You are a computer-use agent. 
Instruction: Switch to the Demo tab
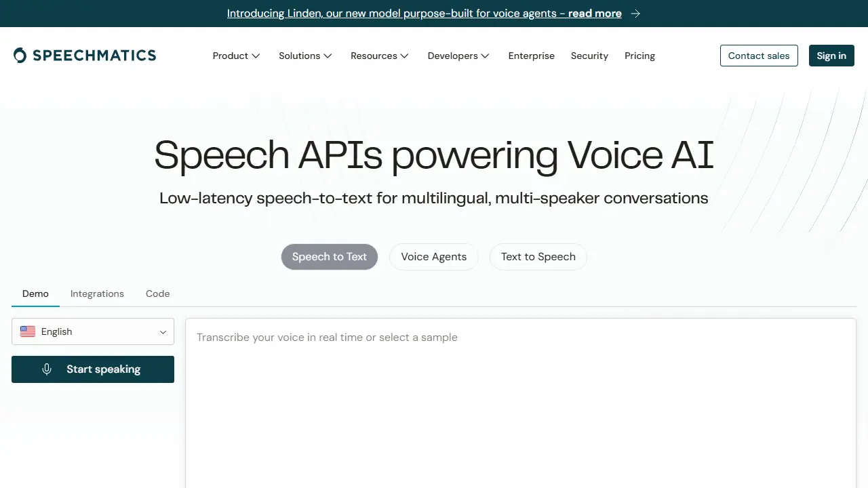coord(35,293)
